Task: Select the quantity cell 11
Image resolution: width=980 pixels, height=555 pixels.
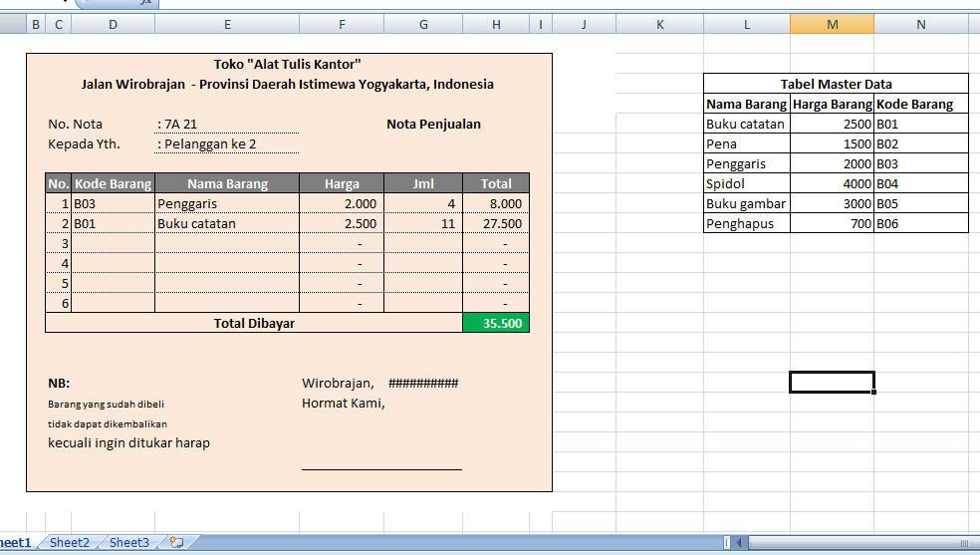Action: pyautogui.click(x=423, y=224)
